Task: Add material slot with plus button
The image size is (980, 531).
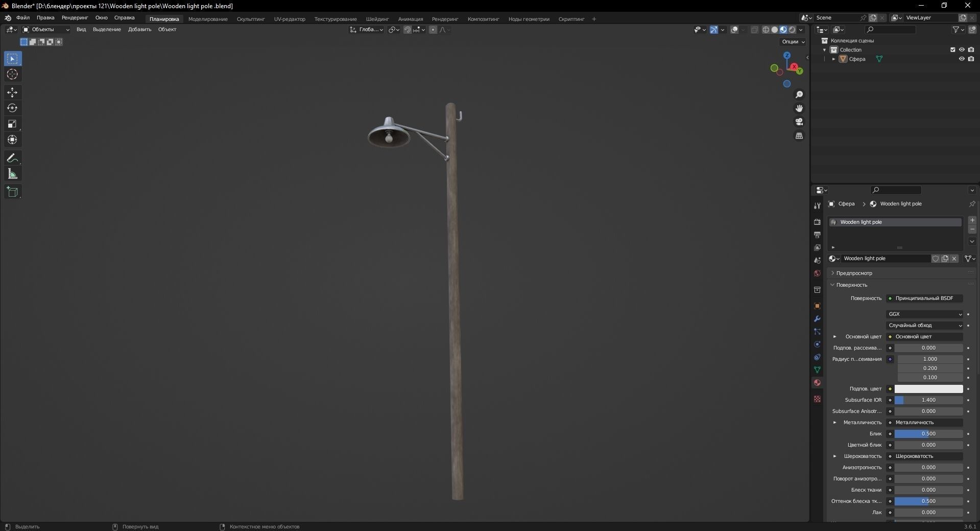Action: 972,220
